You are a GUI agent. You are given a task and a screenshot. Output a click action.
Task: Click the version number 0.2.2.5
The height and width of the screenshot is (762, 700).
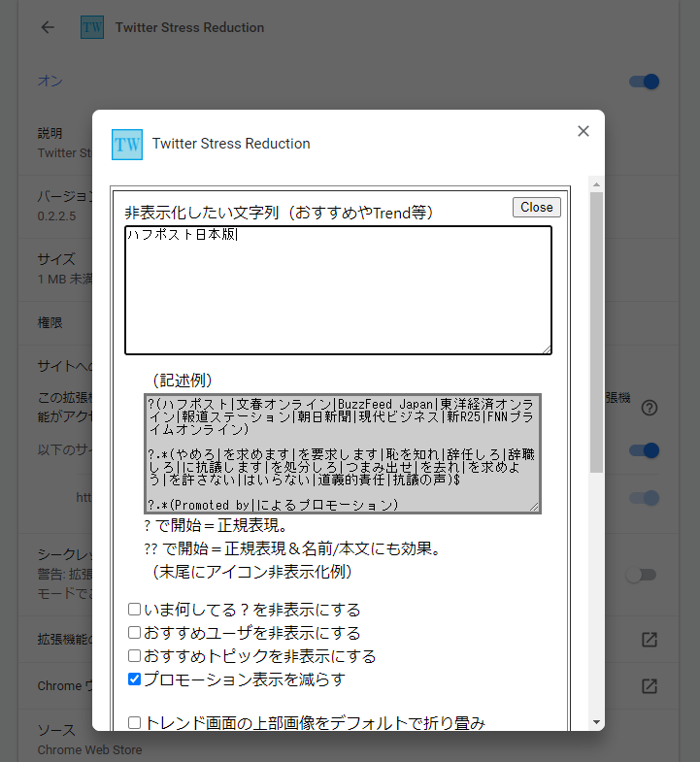coord(57,216)
